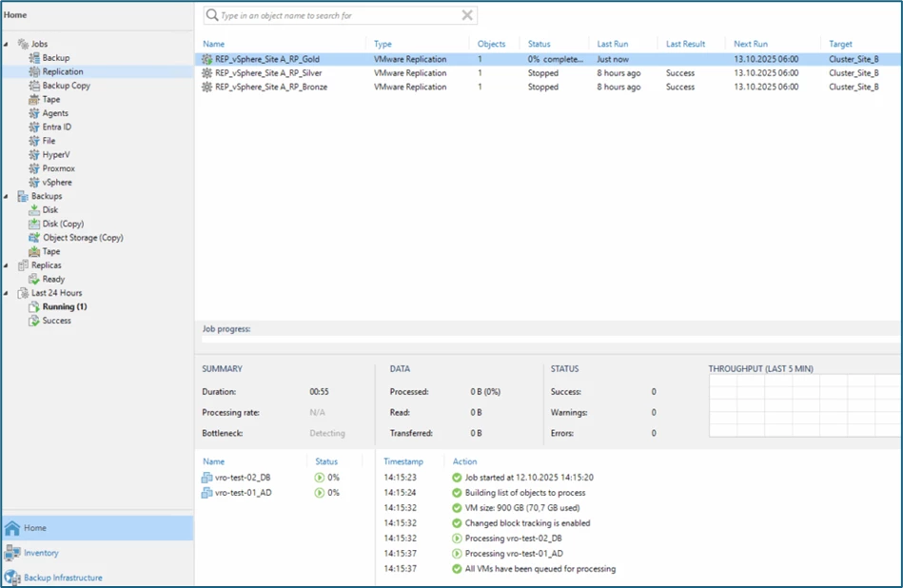This screenshot has width=903, height=588.
Task: Collapse the Last 24 Hours node
Action: pos(7,294)
